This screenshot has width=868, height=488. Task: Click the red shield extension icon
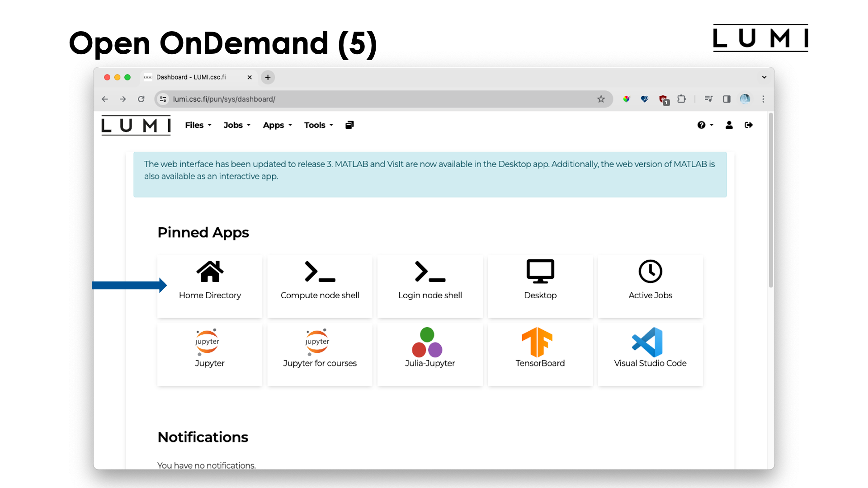click(x=663, y=99)
